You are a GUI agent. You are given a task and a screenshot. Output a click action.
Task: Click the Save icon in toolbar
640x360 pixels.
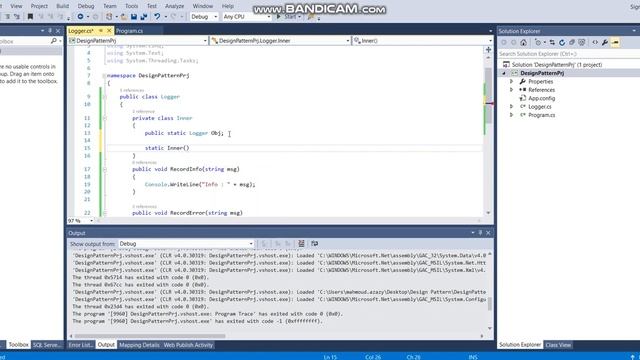coord(134,17)
